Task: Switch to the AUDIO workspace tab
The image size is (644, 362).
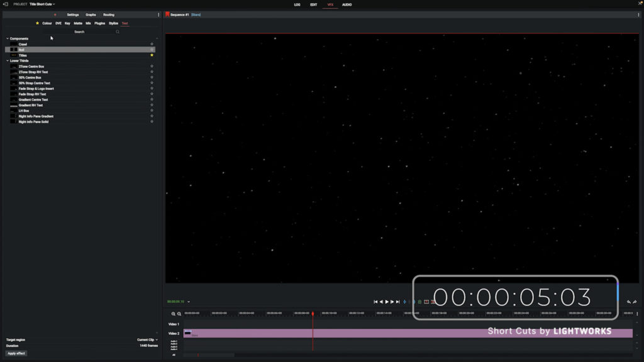Action: [347, 4]
